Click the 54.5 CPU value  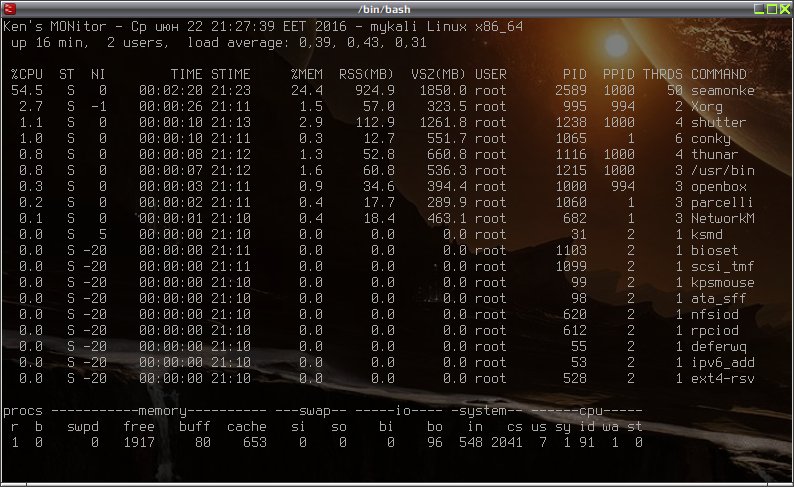click(27, 91)
